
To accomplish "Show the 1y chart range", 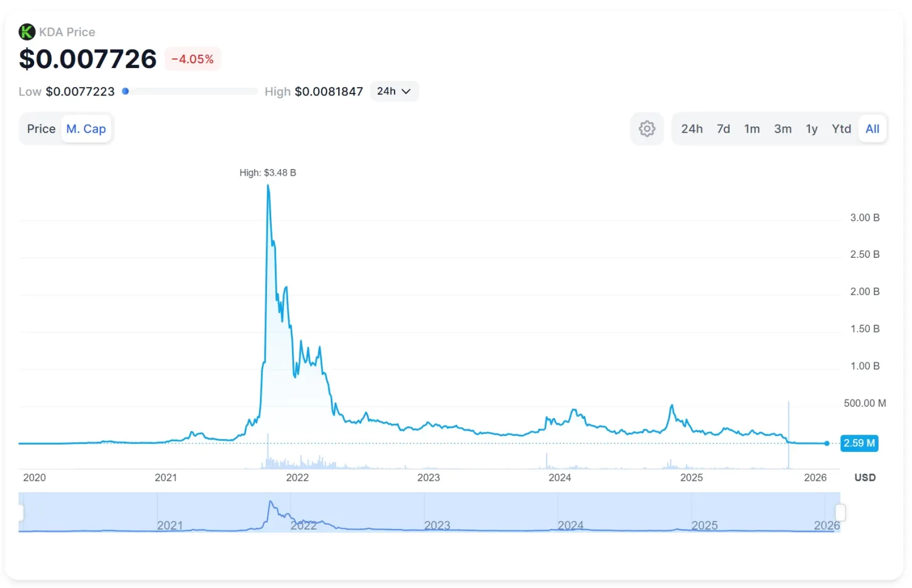I will tap(811, 129).
